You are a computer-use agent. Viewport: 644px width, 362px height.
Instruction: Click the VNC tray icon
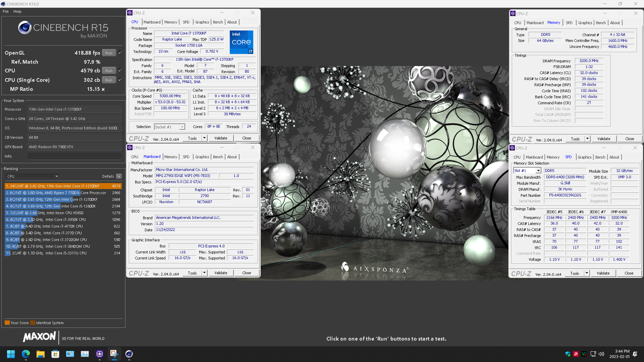[584, 354]
